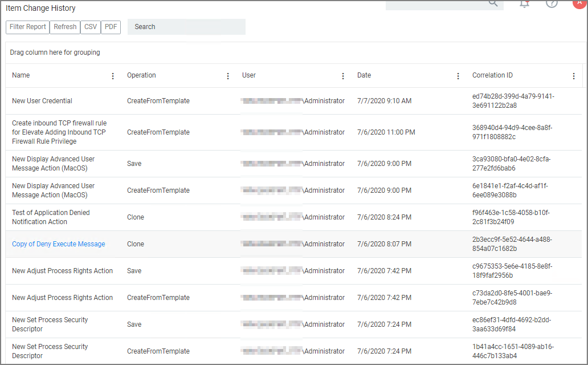588x365 pixels.
Task: Sort by the Date column header
Action: click(364, 75)
